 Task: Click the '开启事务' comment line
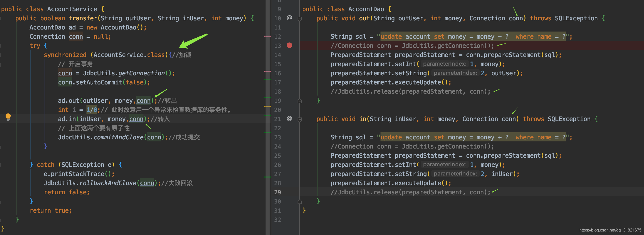coord(76,64)
